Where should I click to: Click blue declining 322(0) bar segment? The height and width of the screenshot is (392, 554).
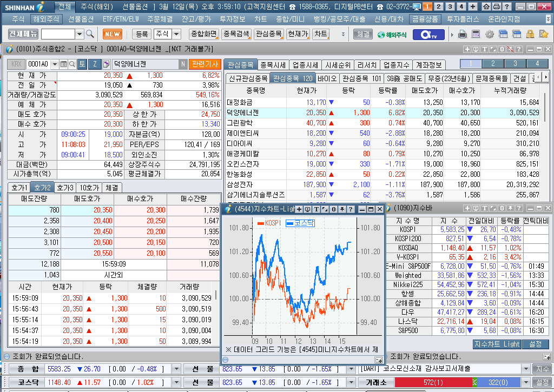[x=498, y=382]
